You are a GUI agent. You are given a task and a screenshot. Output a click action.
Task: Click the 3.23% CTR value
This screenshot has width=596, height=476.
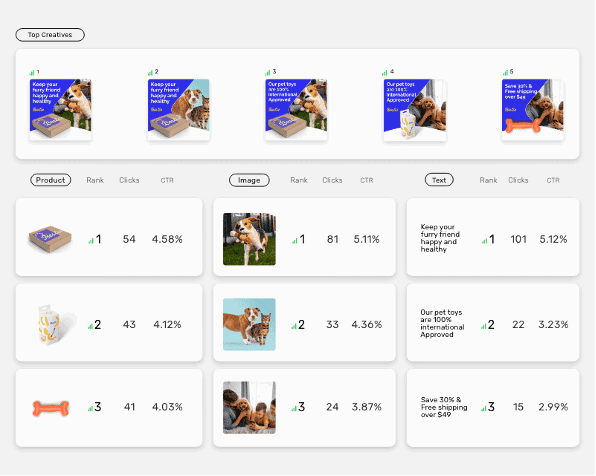pyautogui.click(x=553, y=325)
